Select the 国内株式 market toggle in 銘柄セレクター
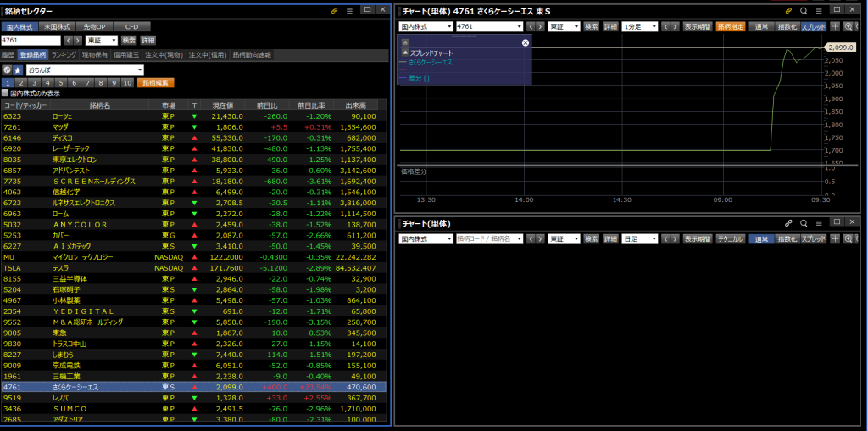The width and height of the screenshot is (868, 431). click(19, 26)
